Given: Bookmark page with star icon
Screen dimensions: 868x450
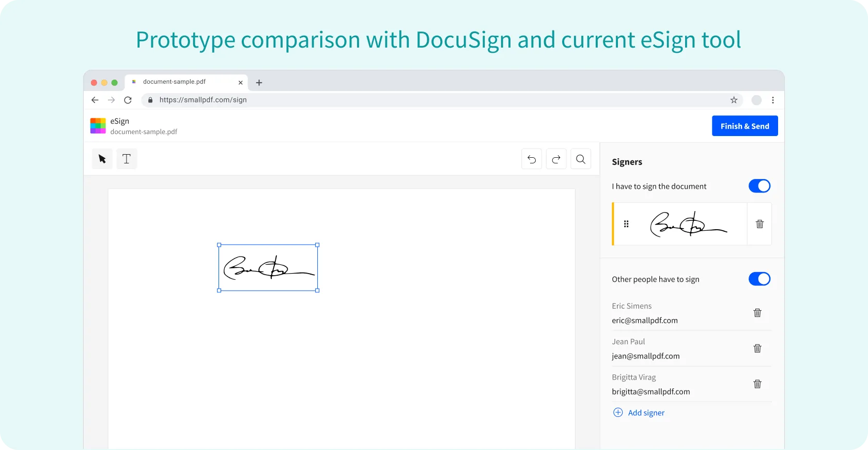Looking at the screenshot, I should point(734,100).
